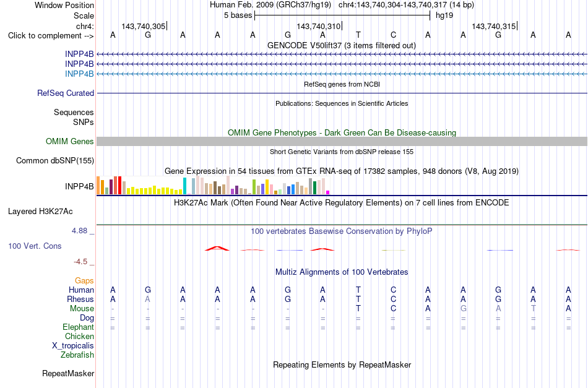
Task: Click the hg19 label beside the scale bar
Action: coord(444,15)
